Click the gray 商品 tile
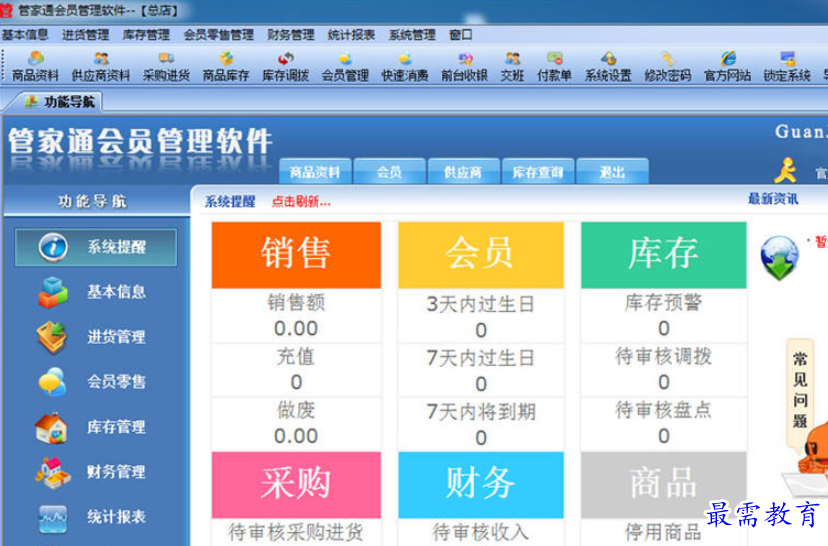828x546 pixels. point(664,485)
